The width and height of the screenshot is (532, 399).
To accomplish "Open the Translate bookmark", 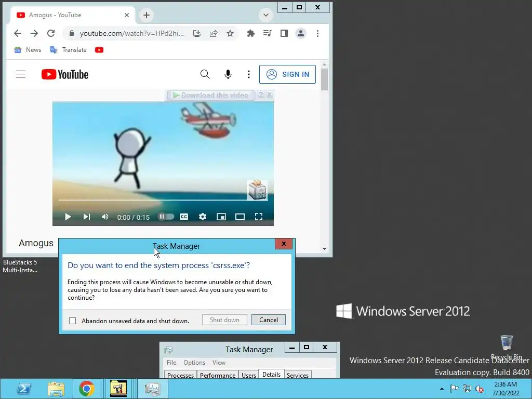I will [68, 50].
